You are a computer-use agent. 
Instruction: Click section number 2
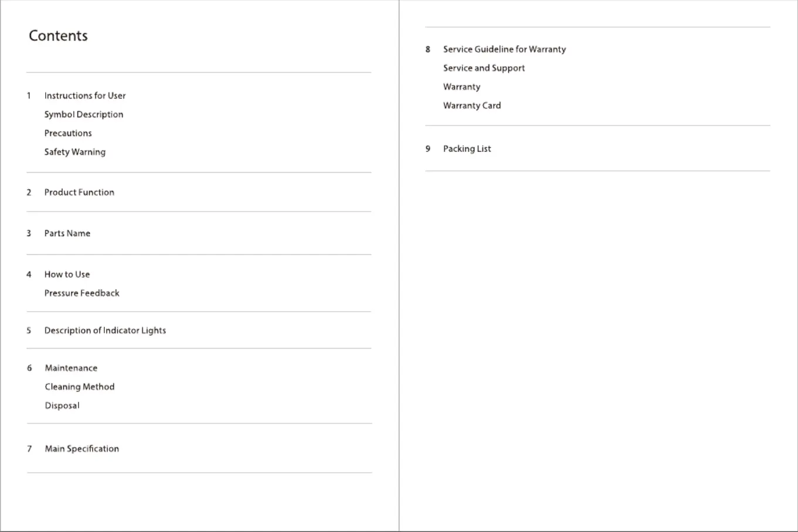pyautogui.click(x=29, y=192)
